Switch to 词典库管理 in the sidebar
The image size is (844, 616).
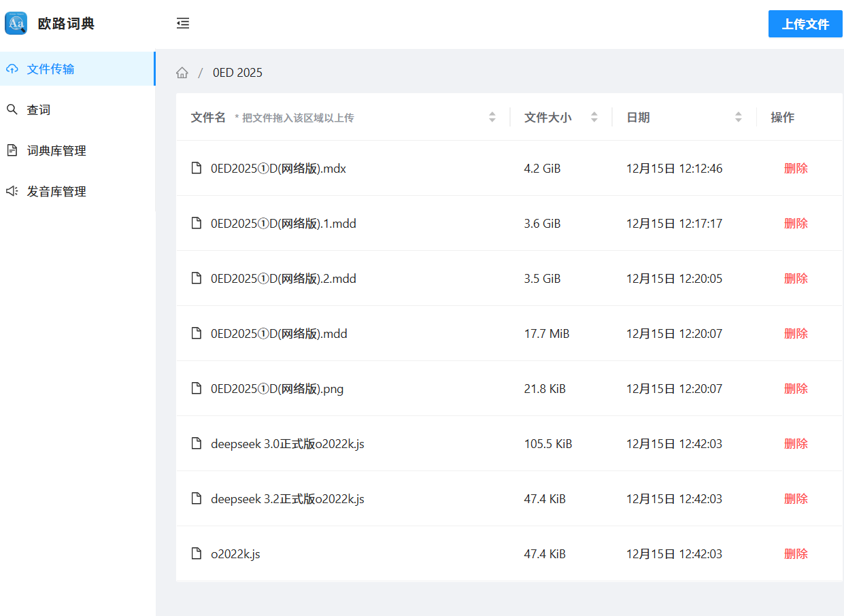tap(56, 151)
